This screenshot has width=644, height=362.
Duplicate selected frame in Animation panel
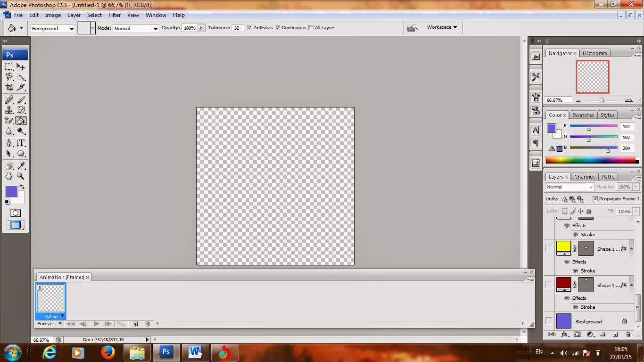click(135, 324)
